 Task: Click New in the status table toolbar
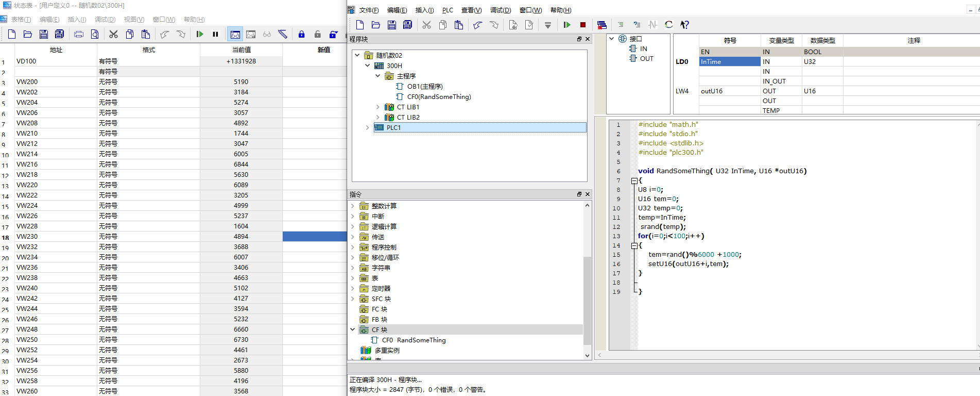[12, 35]
